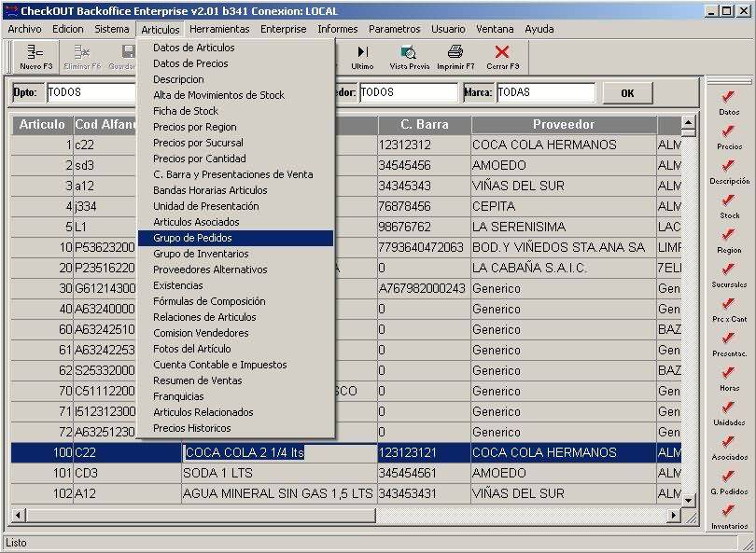This screenshot has height=553, width=756.
Task: Open the Stock sidebar shortcut
Action: (729, 207)
